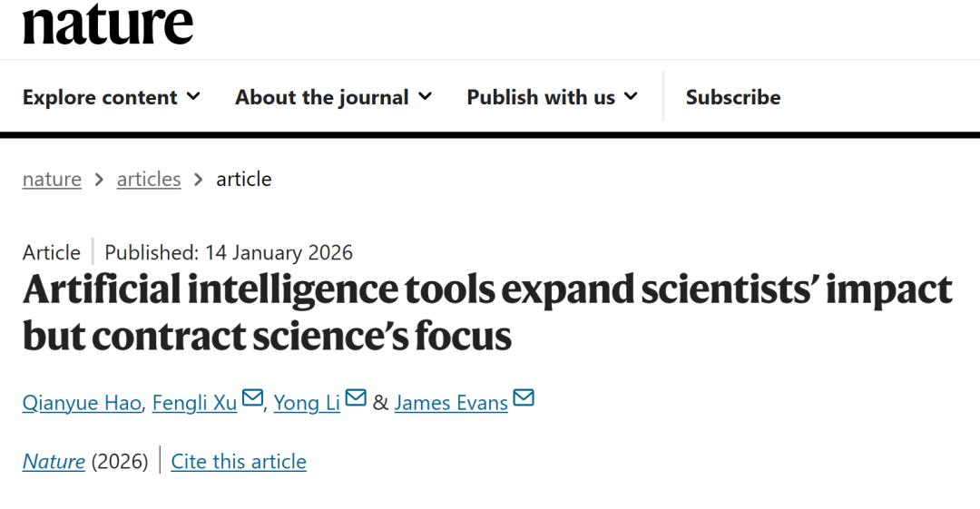
Task: Click envelope icon next to James Evans
Action: coord(524,398)
